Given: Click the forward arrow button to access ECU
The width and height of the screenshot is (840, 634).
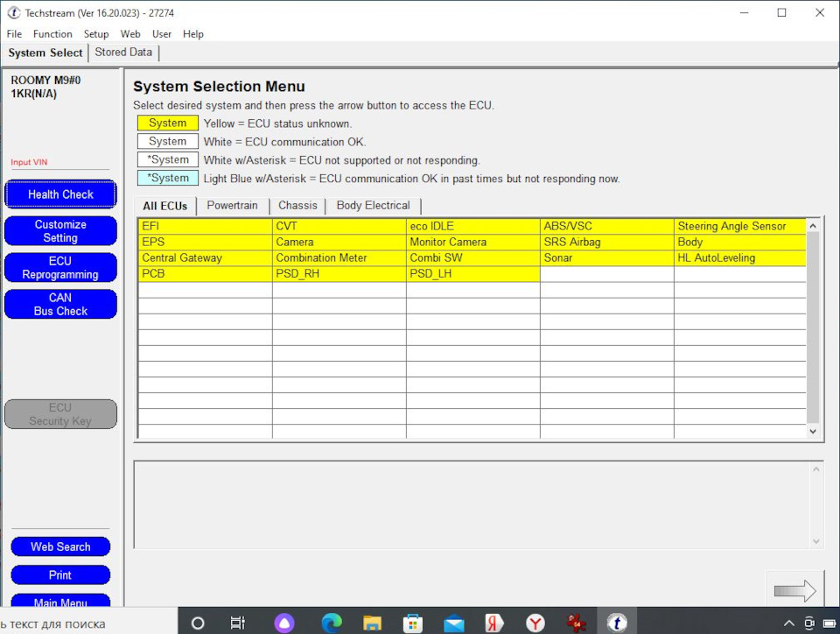Looking at the screenshot, I should click(x=795, y=590).
